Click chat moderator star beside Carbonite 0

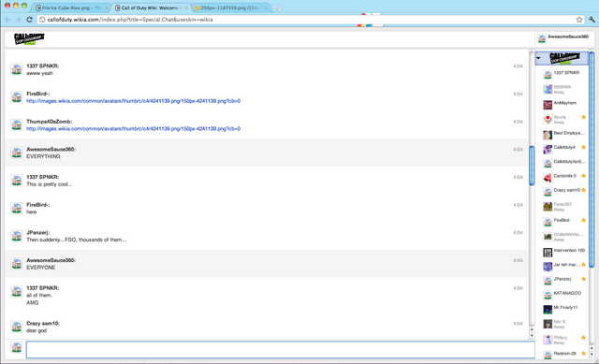pyautogui.click(x=583, y=176)
